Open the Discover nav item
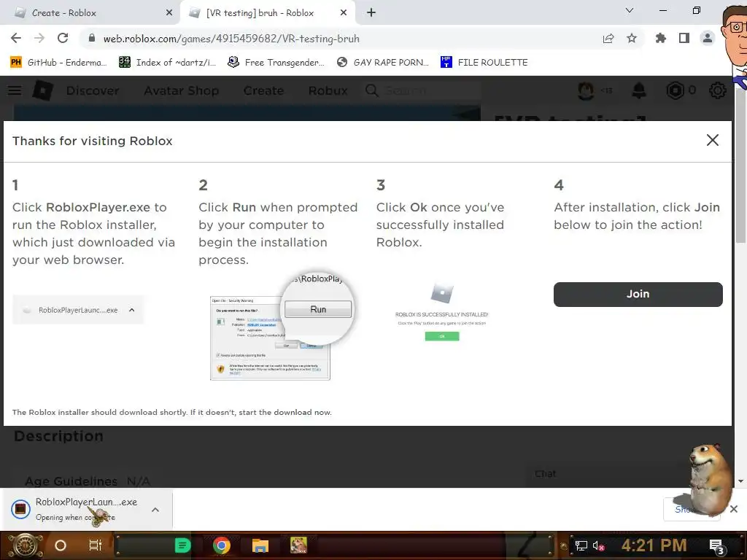 pyautogui.click(x=93, y=90)
